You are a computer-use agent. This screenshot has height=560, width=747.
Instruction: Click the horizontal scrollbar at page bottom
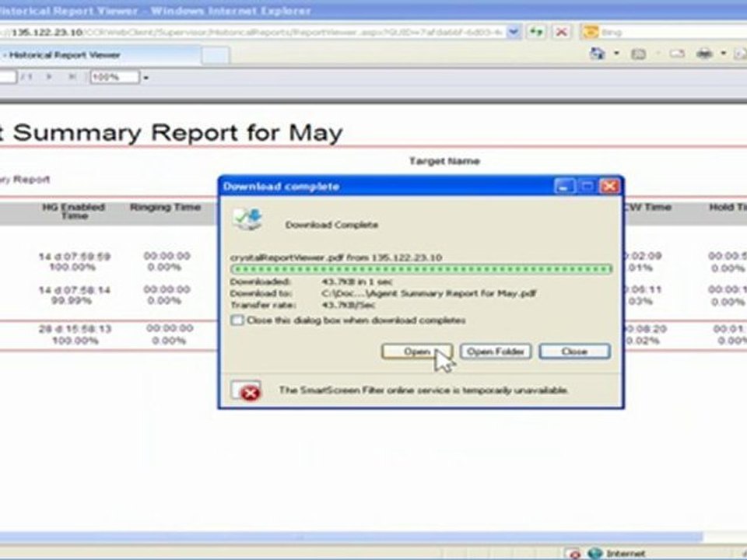(351, 537)
